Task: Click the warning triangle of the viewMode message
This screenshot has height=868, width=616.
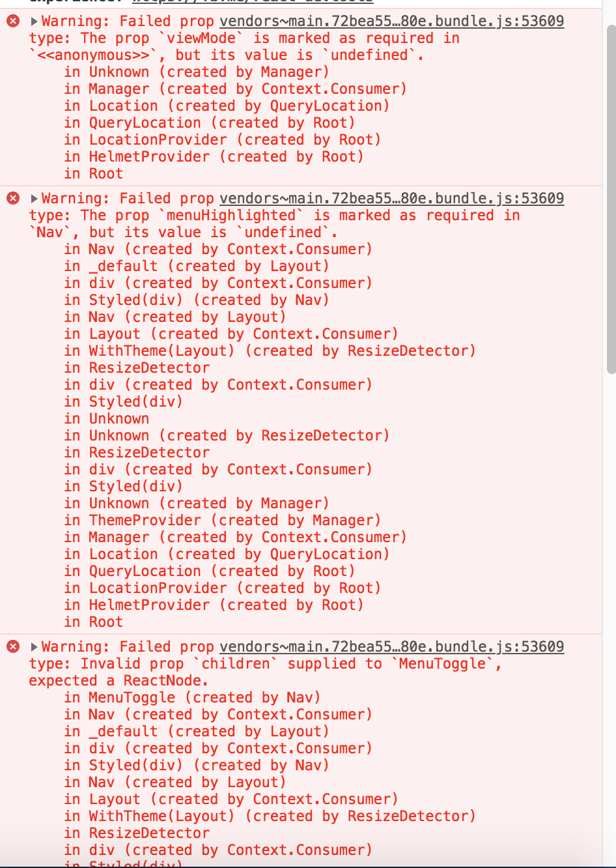Action: coord(33,21)
